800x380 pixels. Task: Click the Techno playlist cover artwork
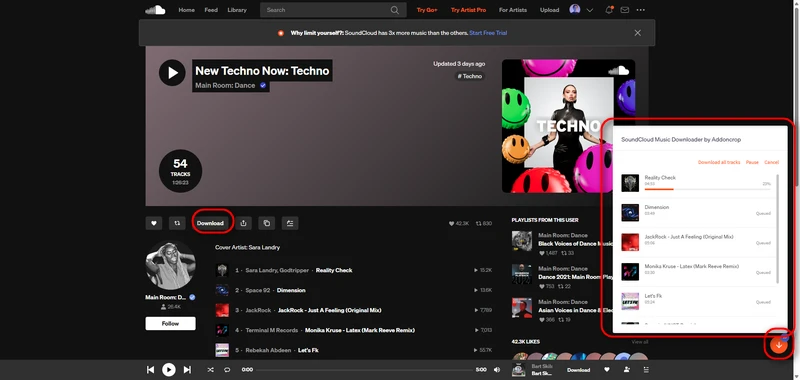point(568,126)
